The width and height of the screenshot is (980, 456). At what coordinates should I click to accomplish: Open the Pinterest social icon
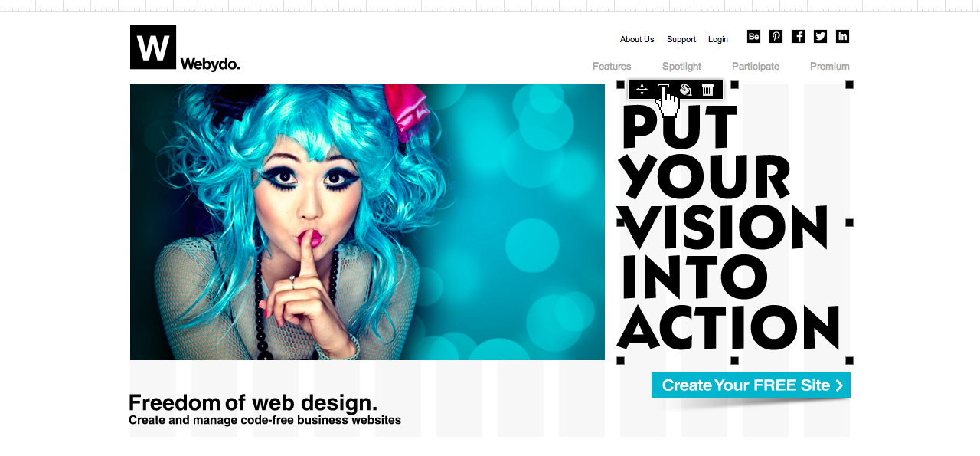(x=776, y=37)
